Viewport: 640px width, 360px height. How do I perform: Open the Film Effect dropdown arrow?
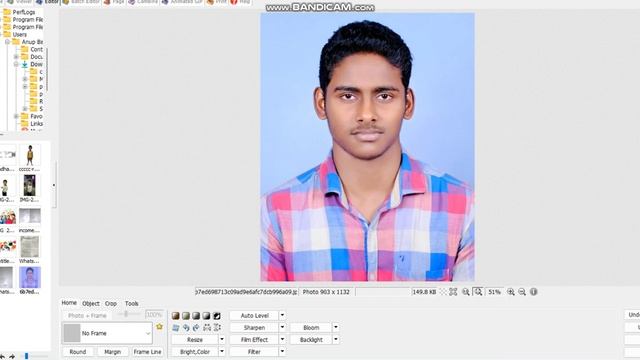coord(282,339)
